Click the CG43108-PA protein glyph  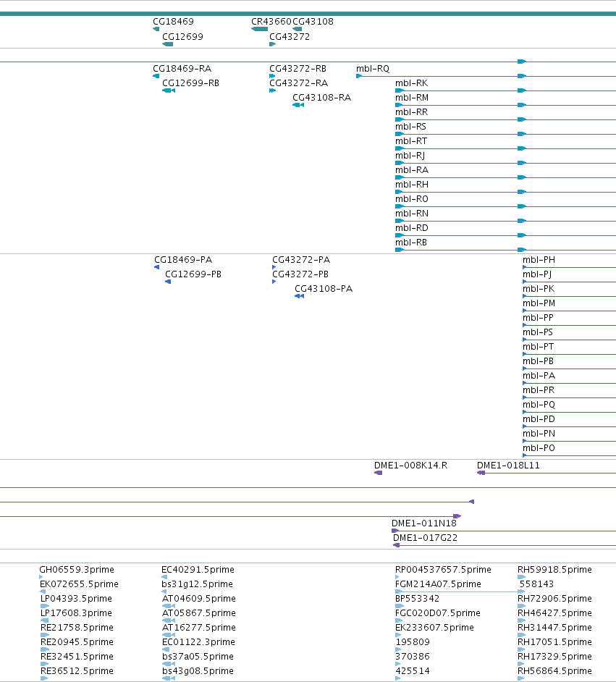coord(299,296)
